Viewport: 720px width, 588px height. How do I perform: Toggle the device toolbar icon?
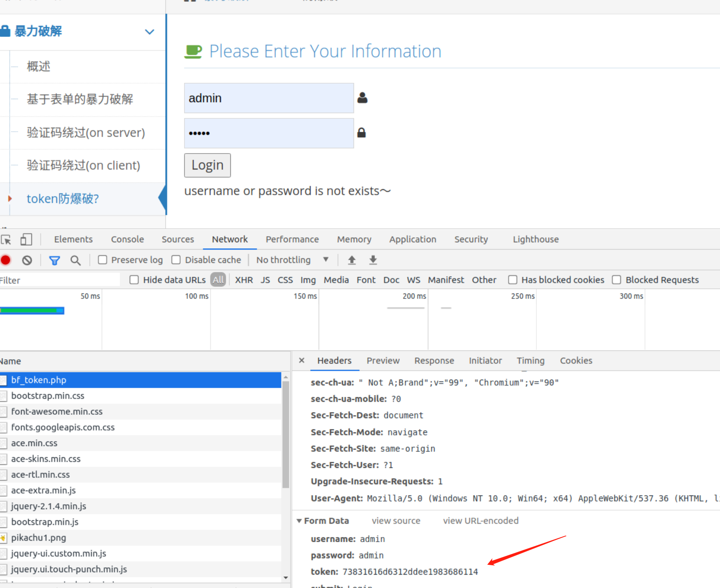pyautogui.click(x=26, y=239)
